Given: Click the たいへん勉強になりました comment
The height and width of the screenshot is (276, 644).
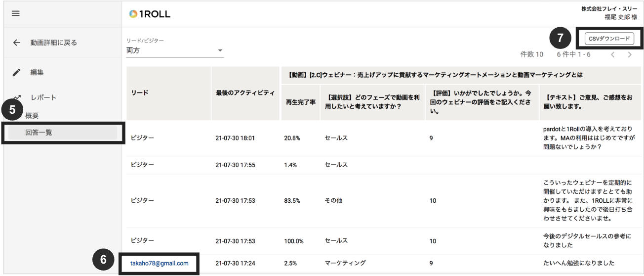Looking at the screenshot, I should (579, 263).
